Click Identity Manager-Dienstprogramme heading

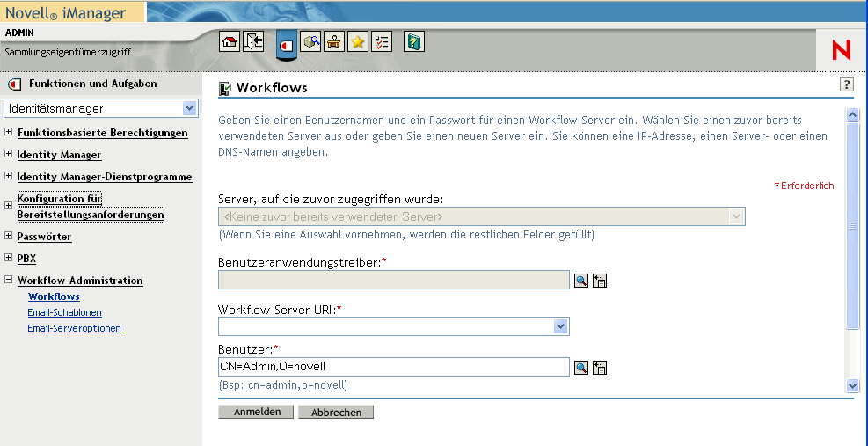(105, 178)
